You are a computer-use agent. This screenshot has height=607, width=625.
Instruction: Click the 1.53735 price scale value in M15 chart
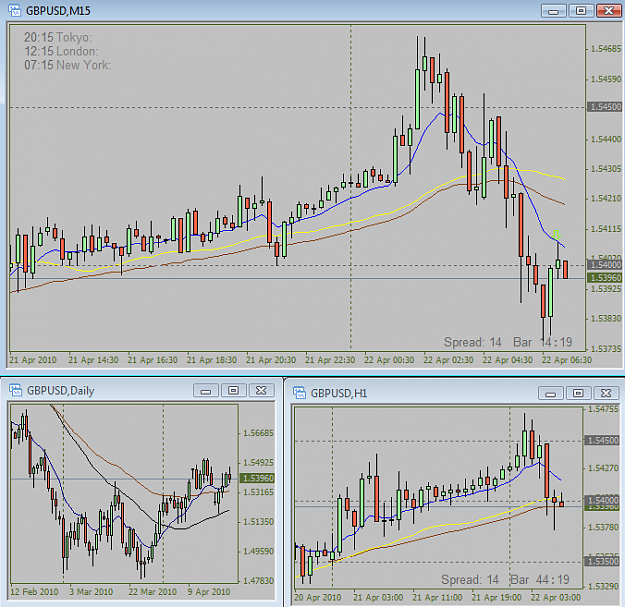click(605, 349)
